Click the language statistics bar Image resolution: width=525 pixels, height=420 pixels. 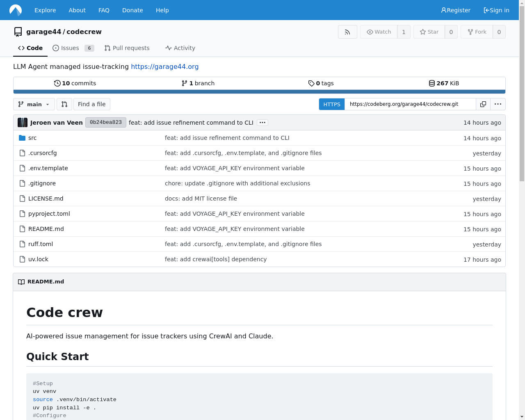click(x=259, y=92)
